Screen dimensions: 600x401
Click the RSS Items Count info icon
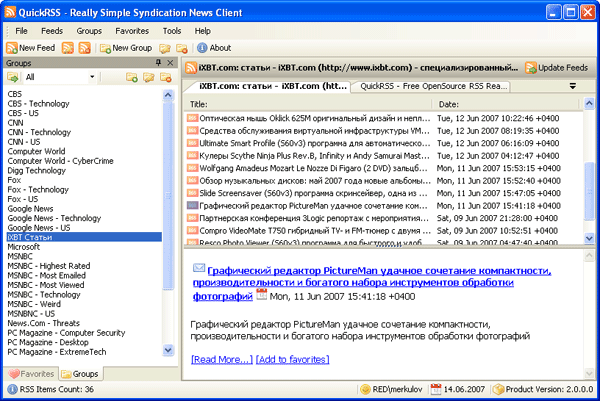point(13,389)
